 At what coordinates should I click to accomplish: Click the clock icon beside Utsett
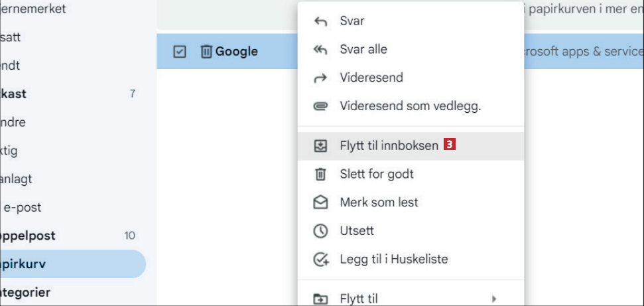pos(320,231)
